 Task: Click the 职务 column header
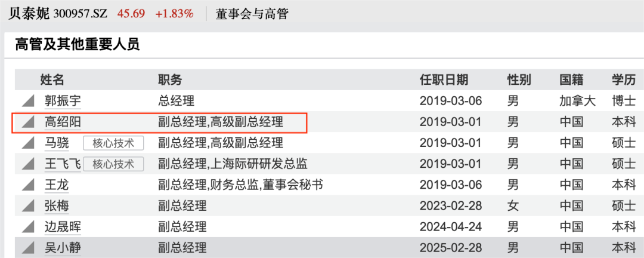tap(170, 80)
